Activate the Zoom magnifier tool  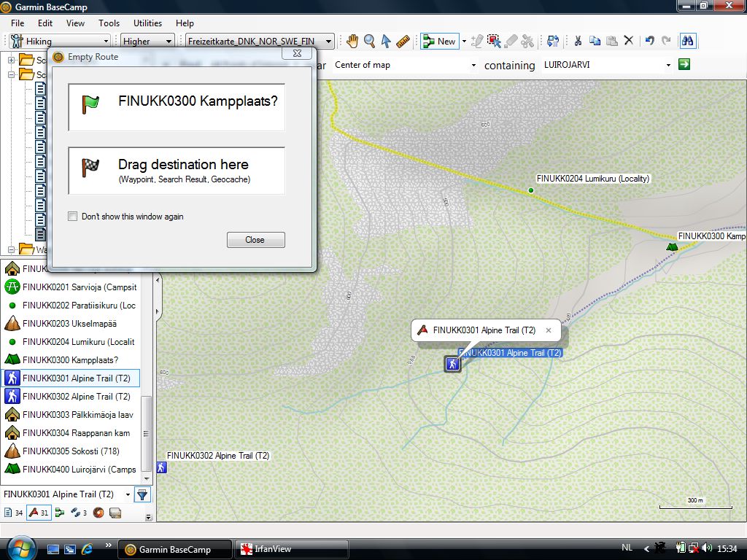(370, 42)
